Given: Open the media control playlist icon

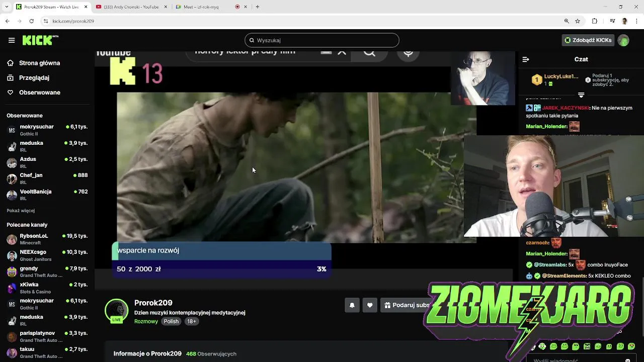Looking at the screenshot, I should click(612, 21).
